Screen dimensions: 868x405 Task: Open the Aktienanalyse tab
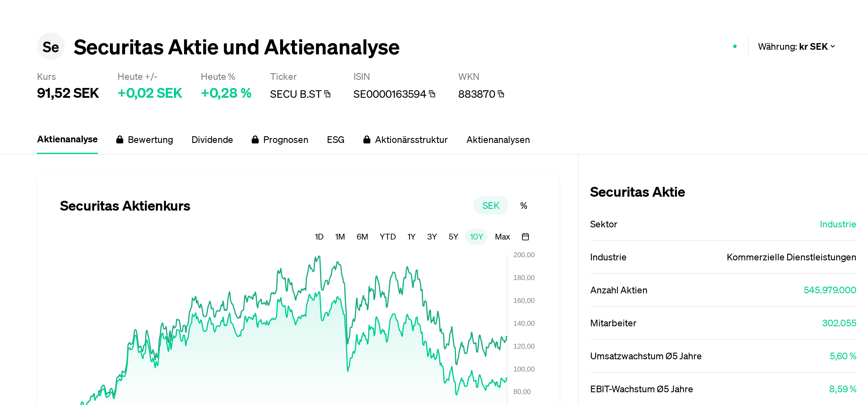pos(67,139)
